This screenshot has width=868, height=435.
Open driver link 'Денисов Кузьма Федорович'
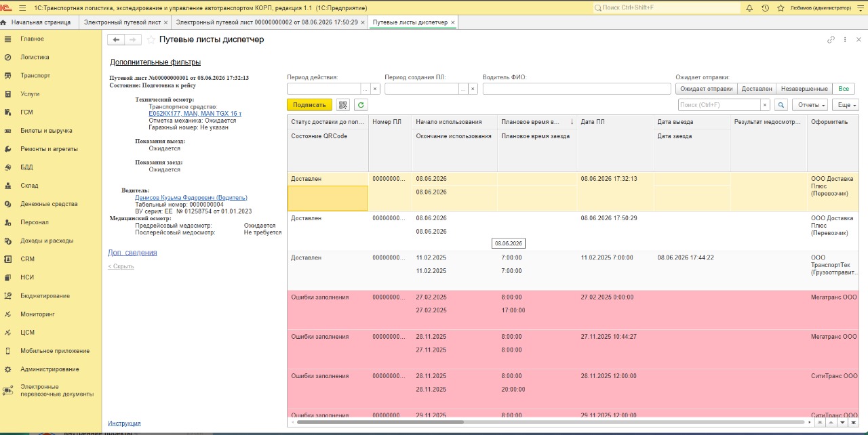click(x=191, y=197)
